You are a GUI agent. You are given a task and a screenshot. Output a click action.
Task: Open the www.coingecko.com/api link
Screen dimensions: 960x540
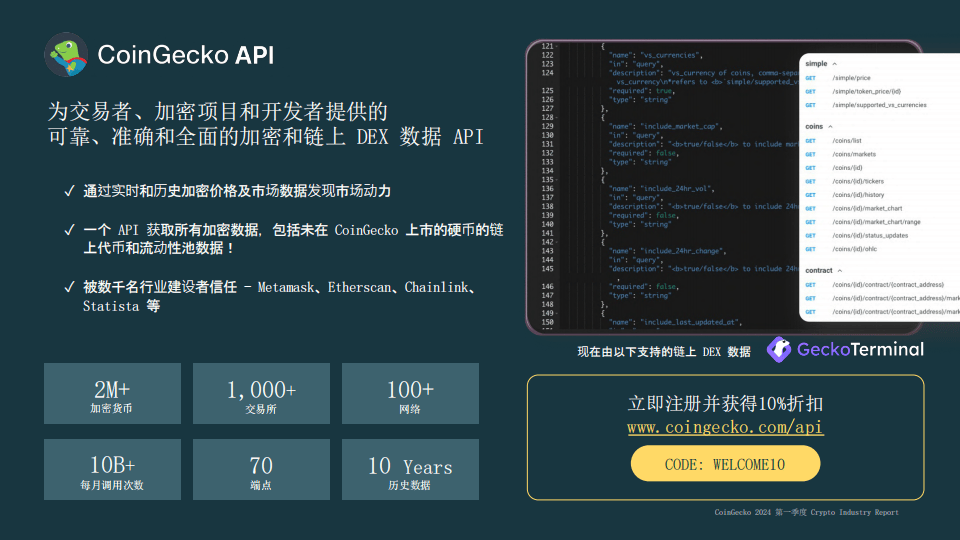pyautogui.click(x=726, y=427)
